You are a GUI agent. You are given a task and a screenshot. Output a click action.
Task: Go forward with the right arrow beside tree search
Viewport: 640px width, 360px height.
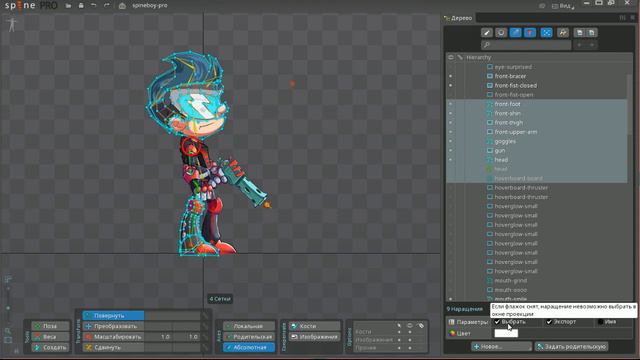[x=592, y=45]
